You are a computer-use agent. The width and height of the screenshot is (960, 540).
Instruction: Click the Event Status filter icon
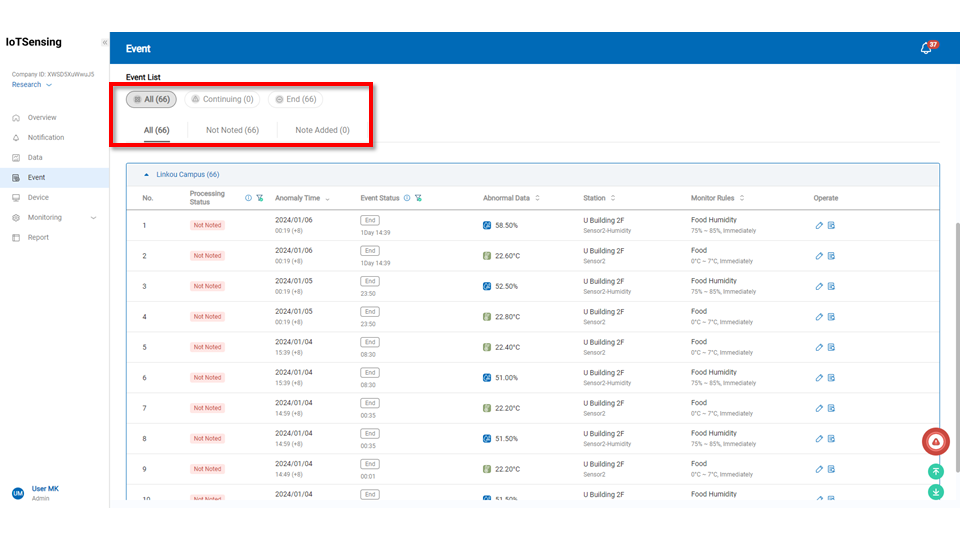pos(417,198)
